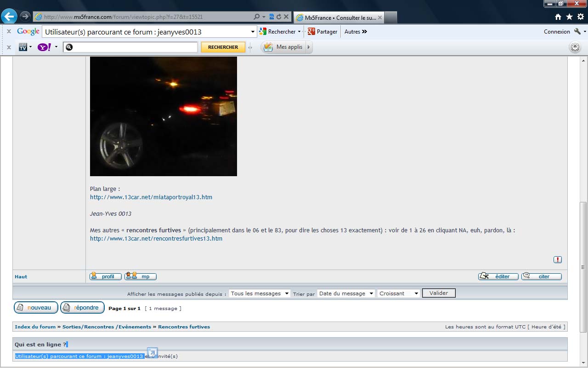The width and height of the screenshot is (588, 368).
Task: Click the 'Valider' button
Action: [x=439, y=293]
